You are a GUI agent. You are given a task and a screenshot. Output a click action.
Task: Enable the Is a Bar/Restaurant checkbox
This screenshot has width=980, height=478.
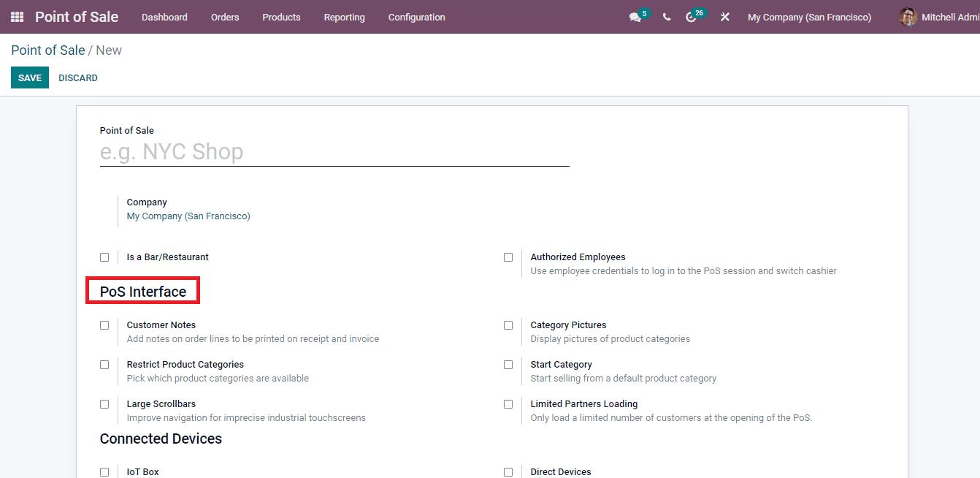tap(104, 257)
